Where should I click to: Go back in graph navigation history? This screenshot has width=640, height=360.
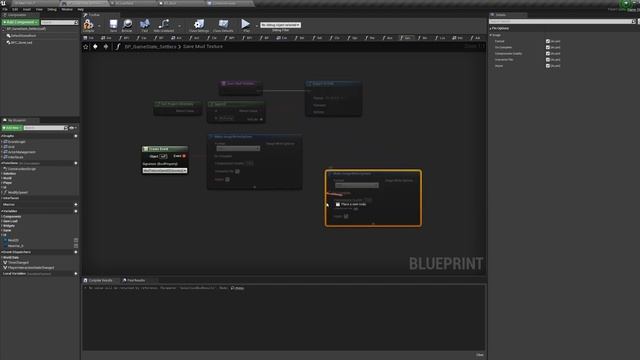tap(95, 47)
